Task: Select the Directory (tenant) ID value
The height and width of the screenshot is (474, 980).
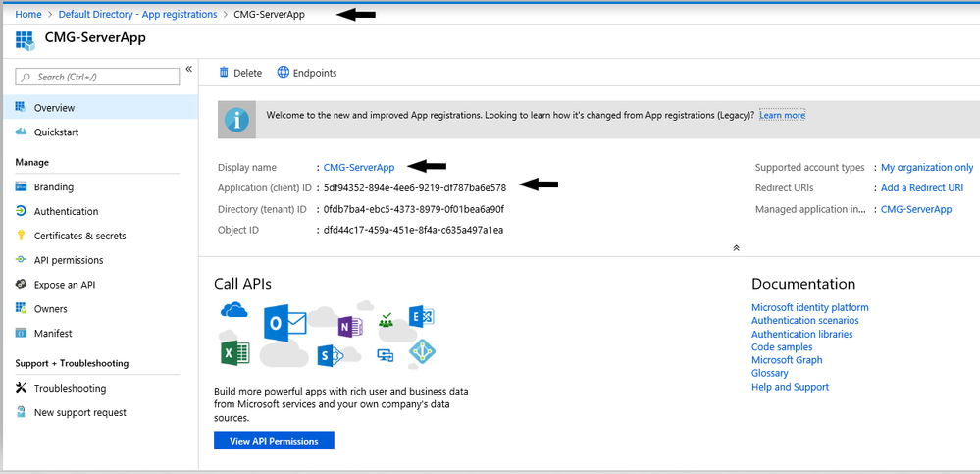Action: coord(414,209)
